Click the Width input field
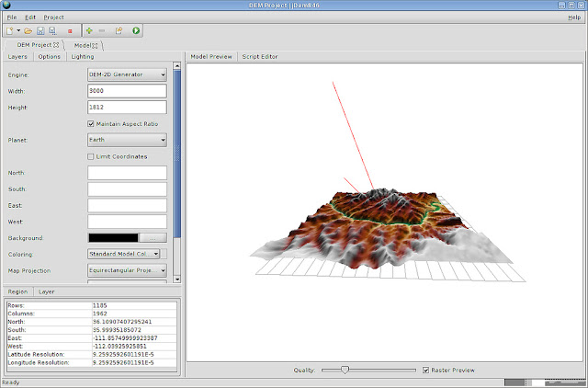 [127, 91]
